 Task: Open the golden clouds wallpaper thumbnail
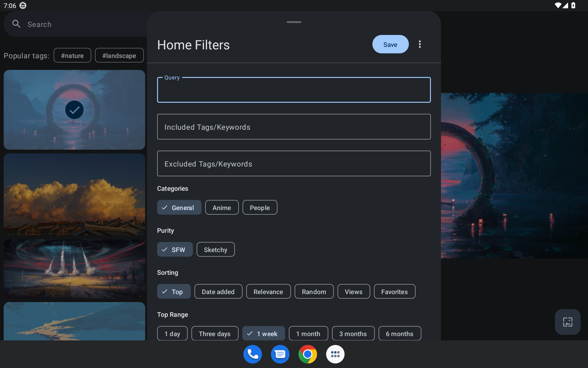(74, 194)
